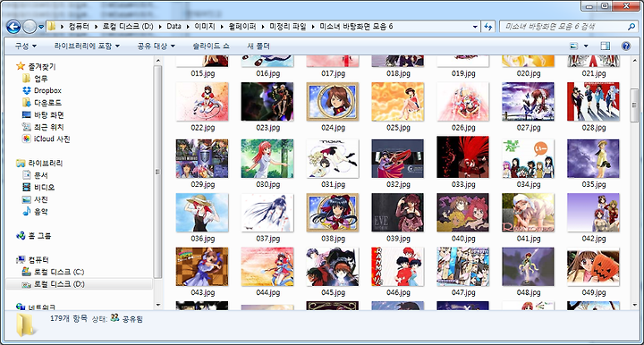Viewport: 644px width, 345px height.
Task: Open the 공유 대상 menu
Action: click(x=156, y=46)
